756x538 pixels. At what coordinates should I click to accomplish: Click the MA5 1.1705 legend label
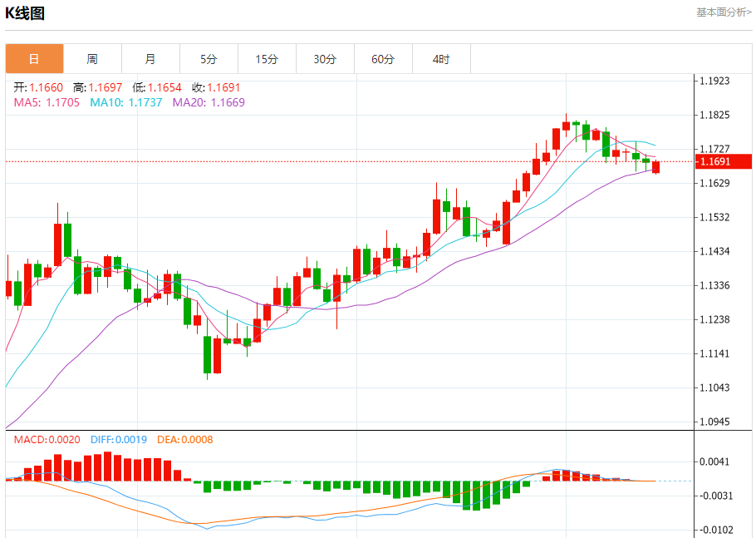tap(47, 102)
